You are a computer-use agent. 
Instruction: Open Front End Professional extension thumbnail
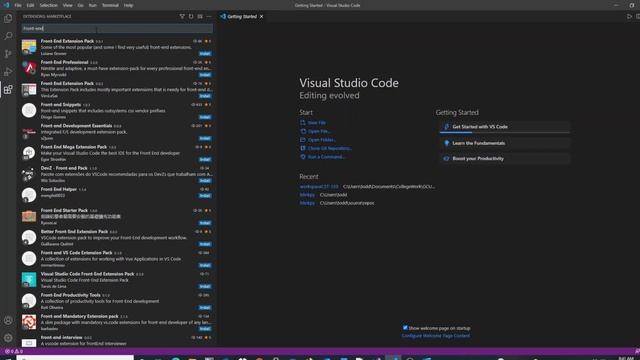(29, 68)
